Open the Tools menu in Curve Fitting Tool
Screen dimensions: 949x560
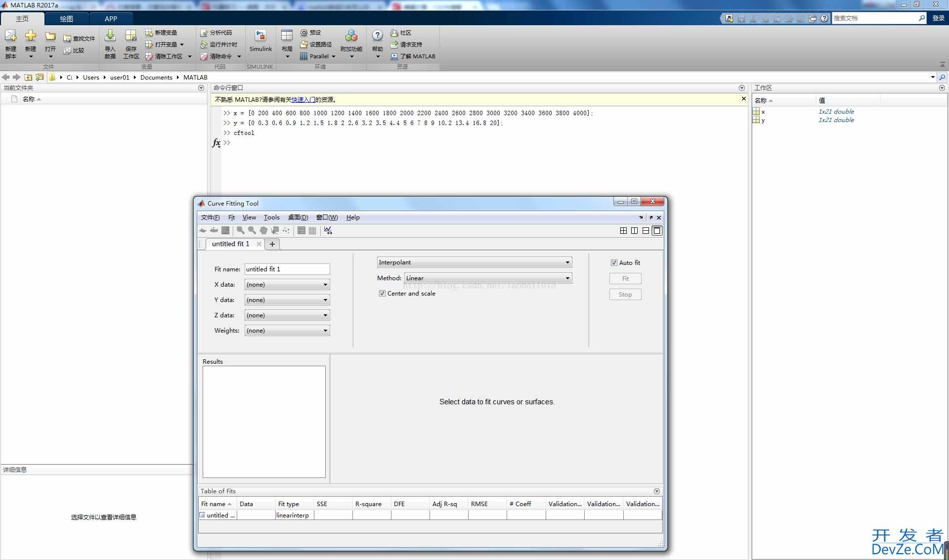[271, 217]
